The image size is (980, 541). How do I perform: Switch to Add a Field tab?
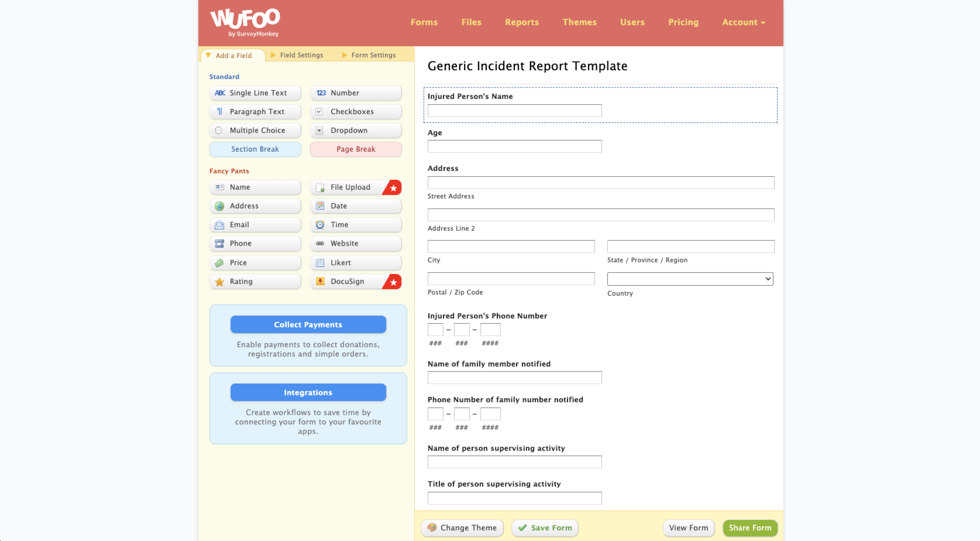tap(233, 55)
